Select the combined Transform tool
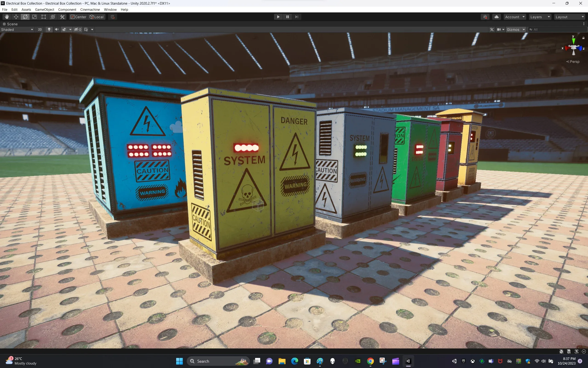Screen dimensions: 588x368 pos(53,17)
